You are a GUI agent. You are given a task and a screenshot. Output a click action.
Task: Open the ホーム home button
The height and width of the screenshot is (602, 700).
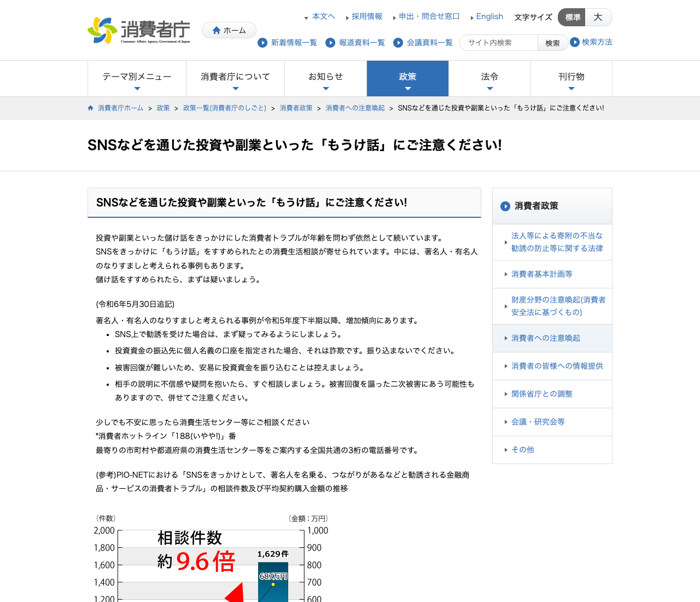coord(229,30)
